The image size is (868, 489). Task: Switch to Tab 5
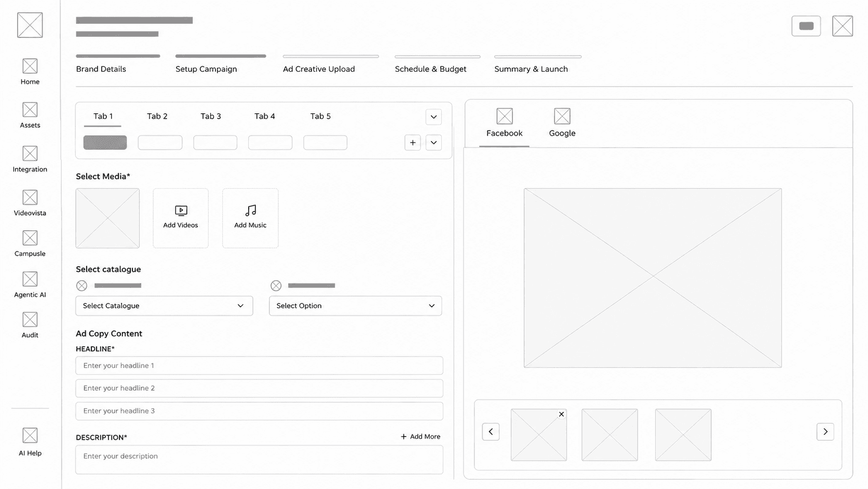(x=320, y=116)
